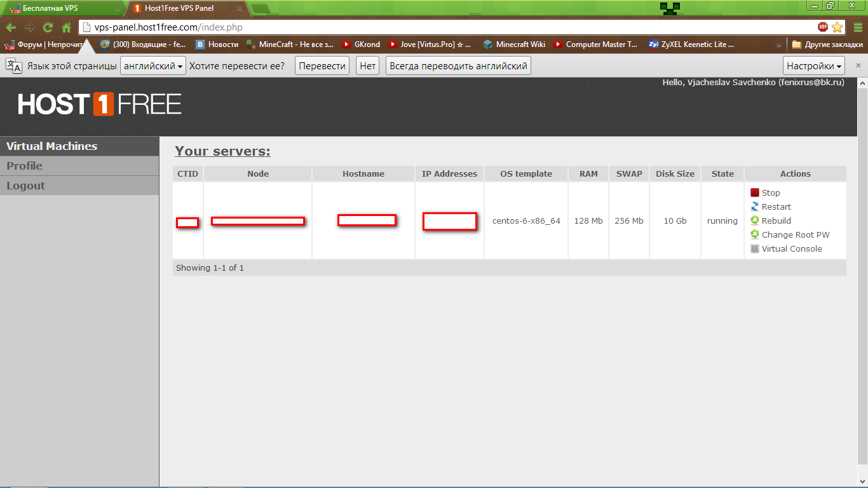The width and height of the screenshot is (868, 488).
Task: Close the Бесплатная VPS tab
Action: (x=117, y=9)
